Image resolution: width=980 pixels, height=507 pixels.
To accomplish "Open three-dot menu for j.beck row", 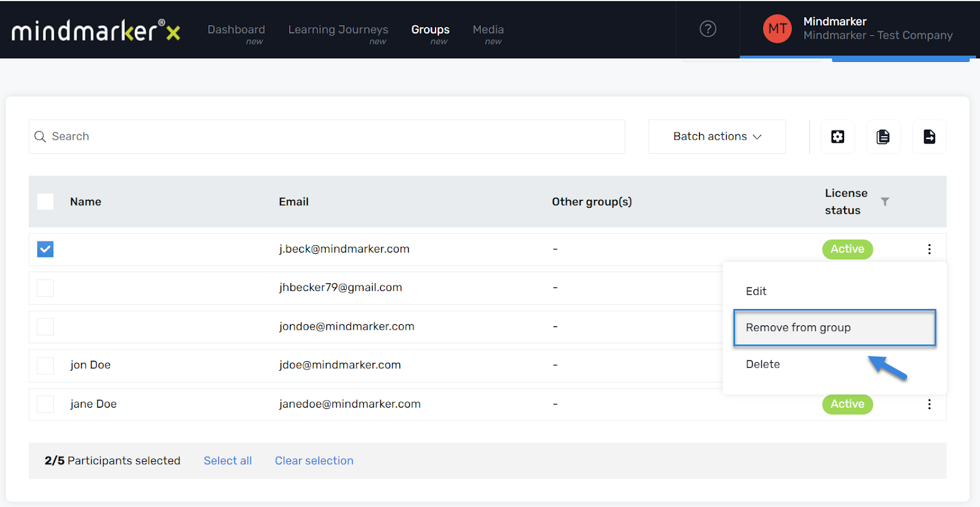I will click(929, 249).
